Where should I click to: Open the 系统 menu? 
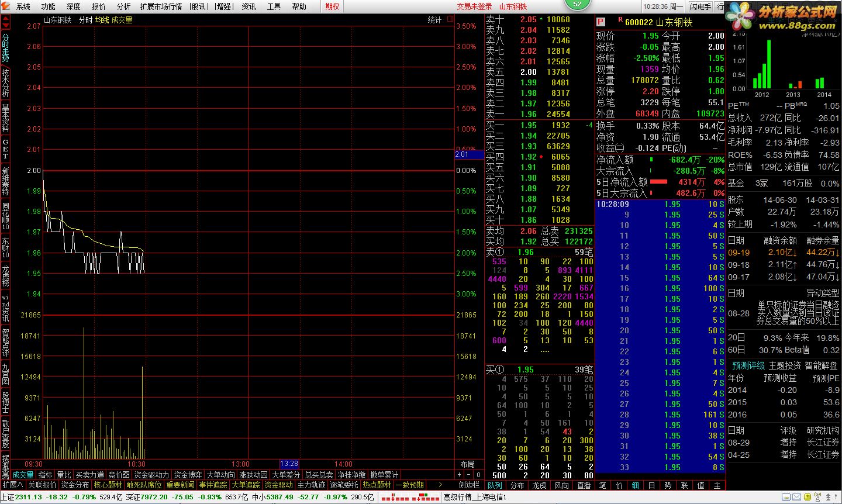[x=23, y=6]
